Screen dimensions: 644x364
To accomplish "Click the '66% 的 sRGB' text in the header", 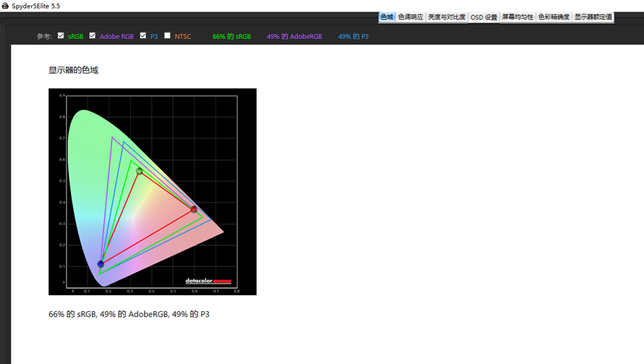I will click(x=232, y=37).
